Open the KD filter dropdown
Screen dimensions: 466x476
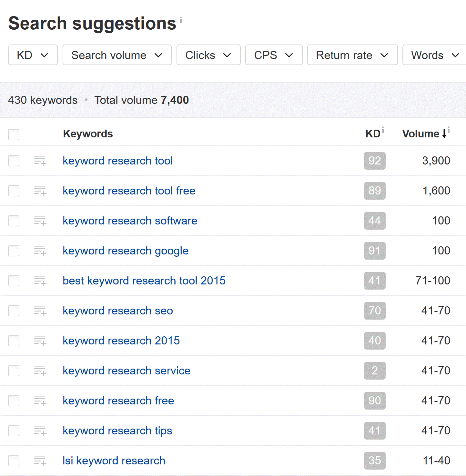(33, 55)
